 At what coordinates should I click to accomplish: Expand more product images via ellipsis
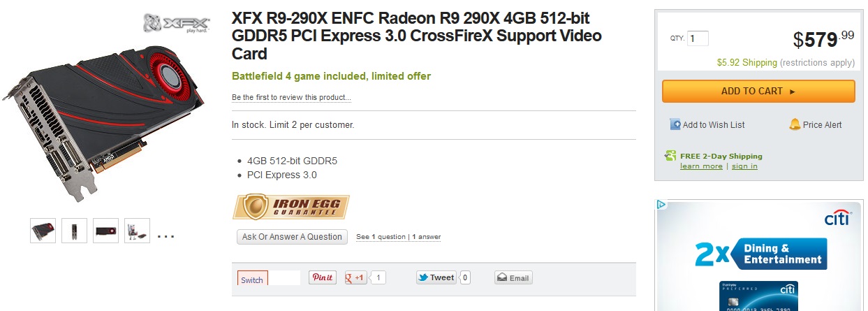[165, 236]
